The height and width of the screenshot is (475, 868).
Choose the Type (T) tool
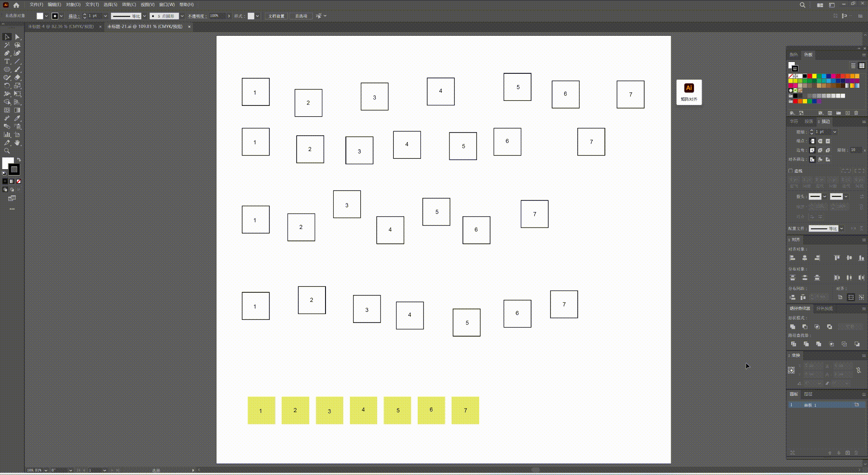7,62
